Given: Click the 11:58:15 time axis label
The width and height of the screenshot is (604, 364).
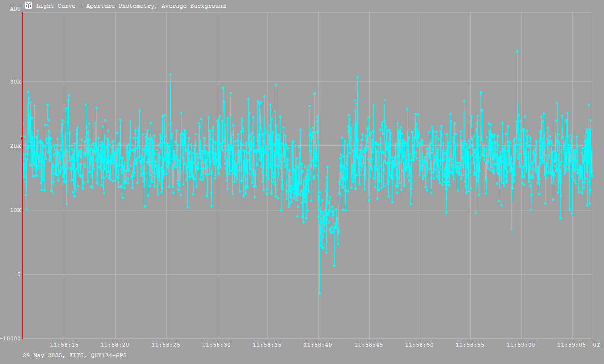Looking at the screenshot, I should point(65,345).
